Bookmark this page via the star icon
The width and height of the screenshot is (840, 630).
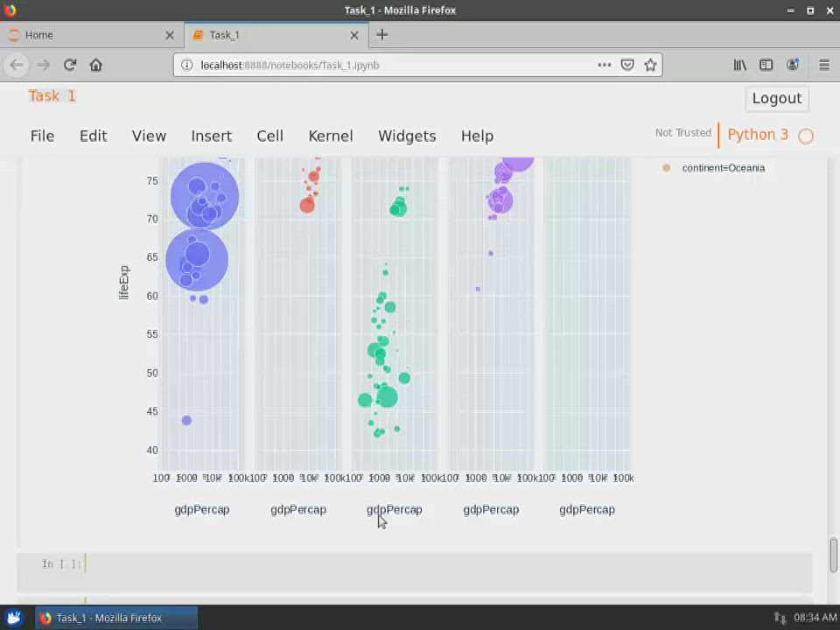coord(651,65)
